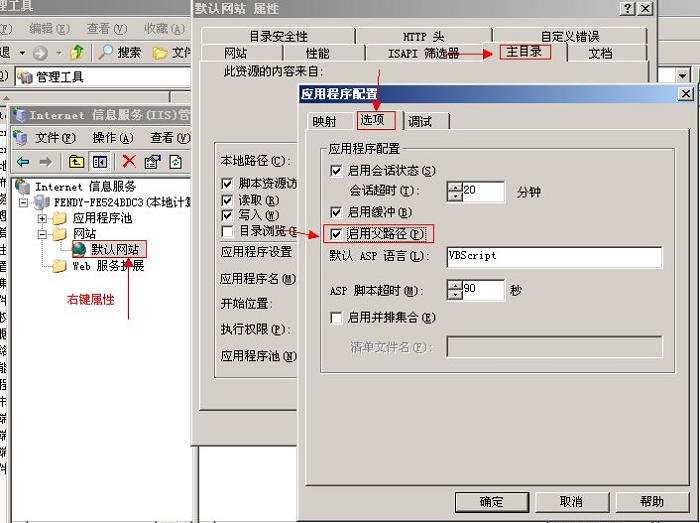The height and width of the screenshot is (523, 700).
Task: Open 文件(F) menu in IIS manager
Action: 55,138
